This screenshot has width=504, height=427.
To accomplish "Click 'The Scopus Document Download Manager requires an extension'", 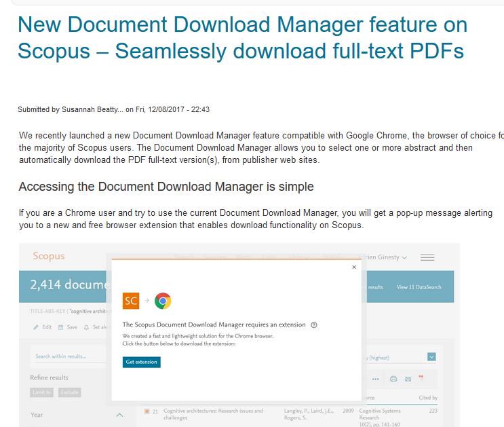I will 214,324.
